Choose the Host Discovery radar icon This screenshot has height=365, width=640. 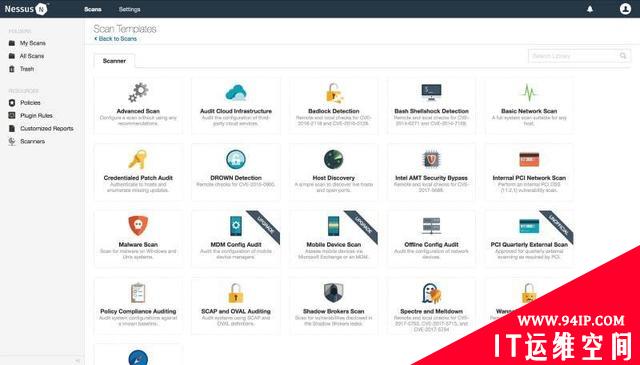(x=333, y=160)
